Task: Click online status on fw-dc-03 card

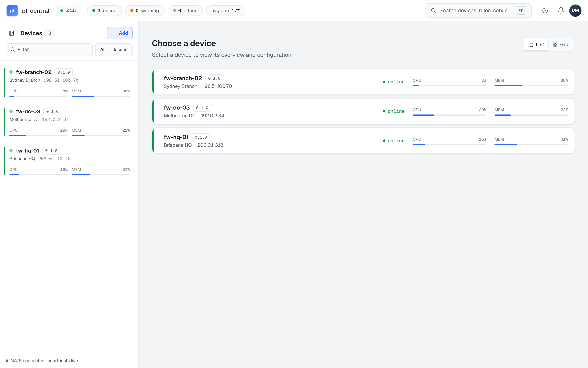Action: [x=394, y=111]
